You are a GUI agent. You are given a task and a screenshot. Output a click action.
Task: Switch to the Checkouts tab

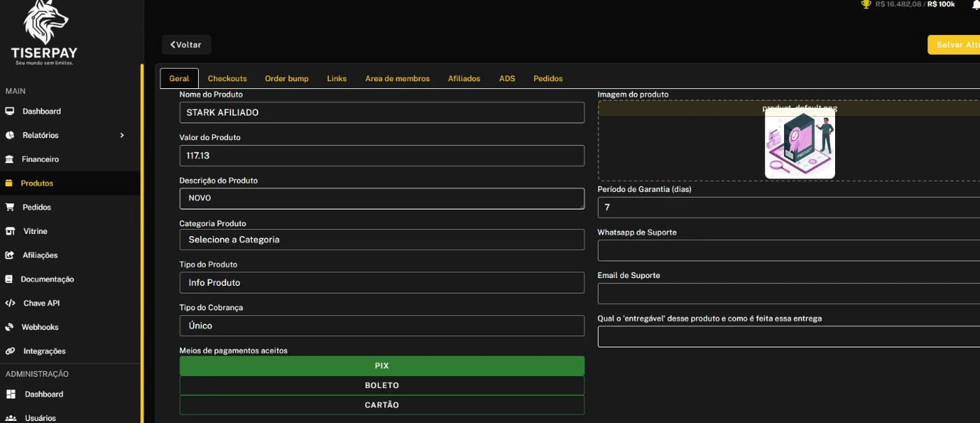click(227, 78)
